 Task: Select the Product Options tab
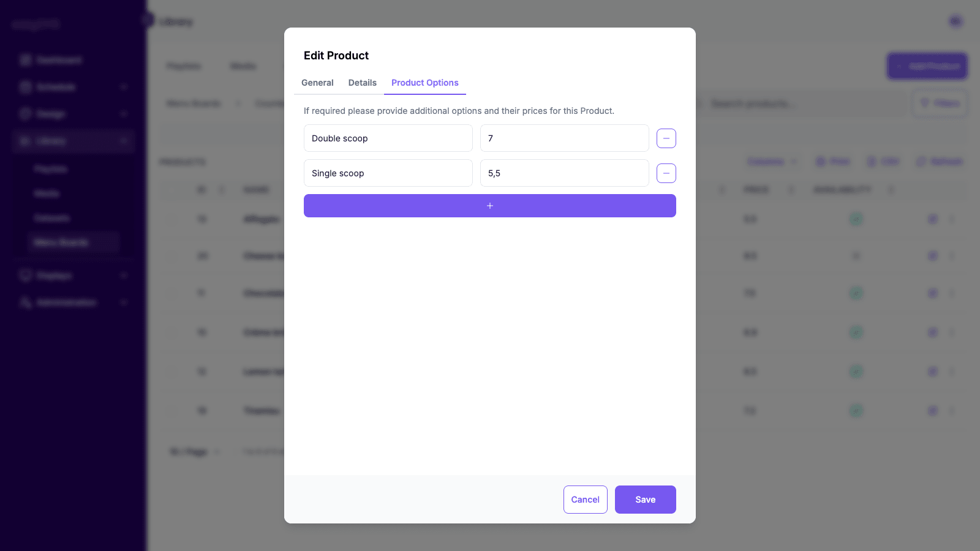tap(425, 83)
